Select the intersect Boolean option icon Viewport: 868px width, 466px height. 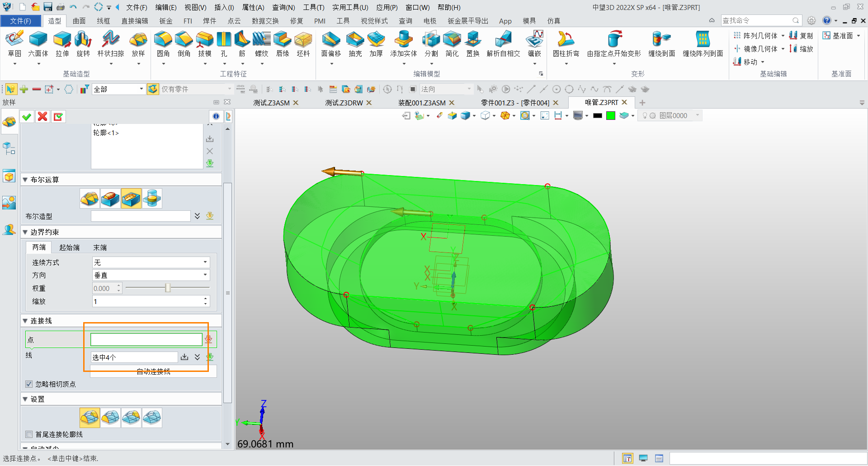(152, 198)
